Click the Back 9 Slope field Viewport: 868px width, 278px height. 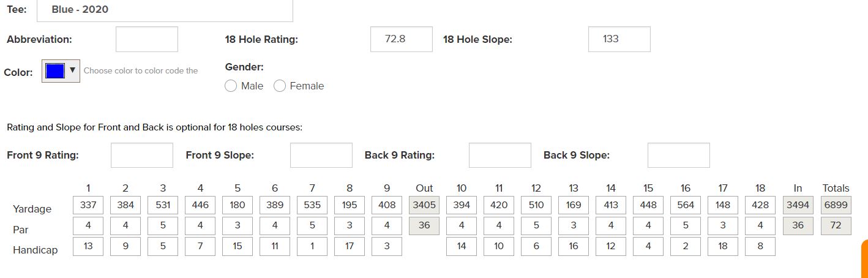tap(678, 155)
